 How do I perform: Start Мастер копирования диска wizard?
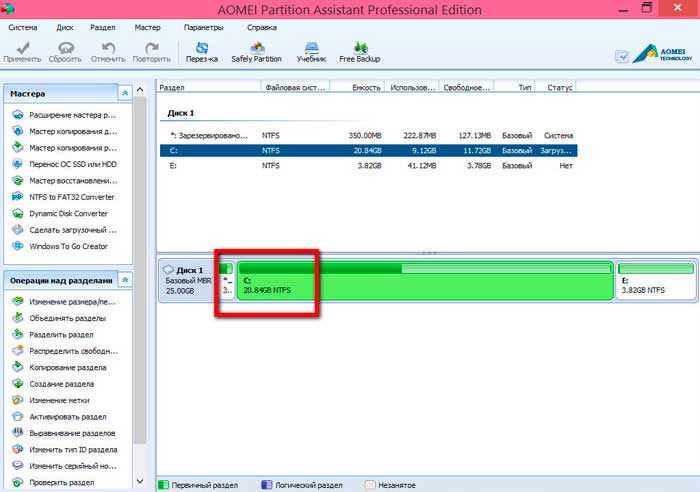(65, 131)
